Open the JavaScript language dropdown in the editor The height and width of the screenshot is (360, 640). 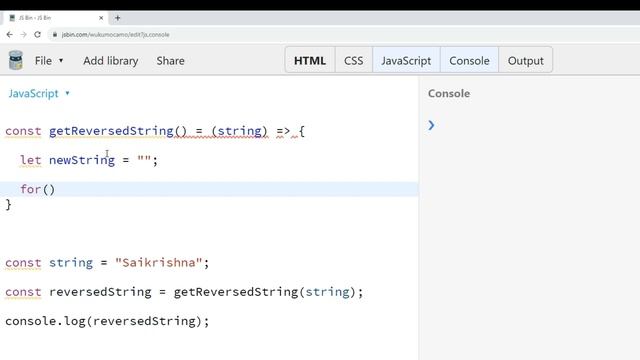[x=39, y=93]
